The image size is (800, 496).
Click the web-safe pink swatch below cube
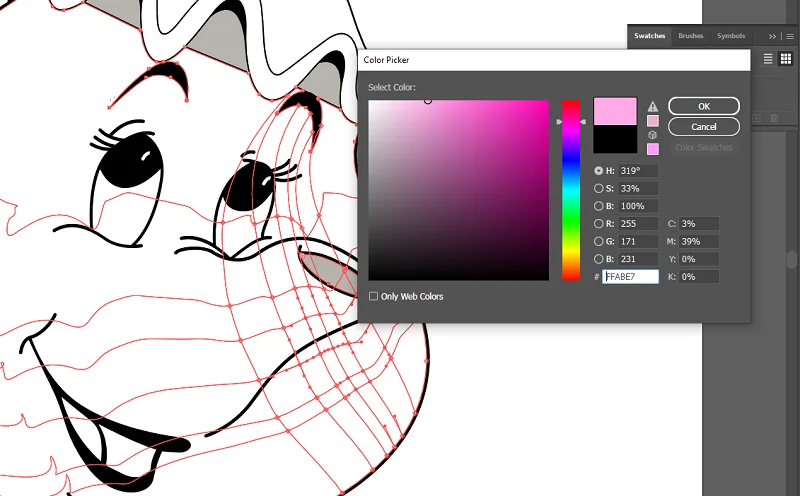tap(653, 149)
